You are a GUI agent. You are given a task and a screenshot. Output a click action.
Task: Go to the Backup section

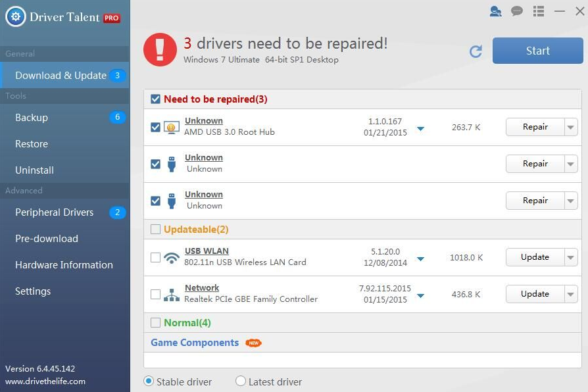65,118
